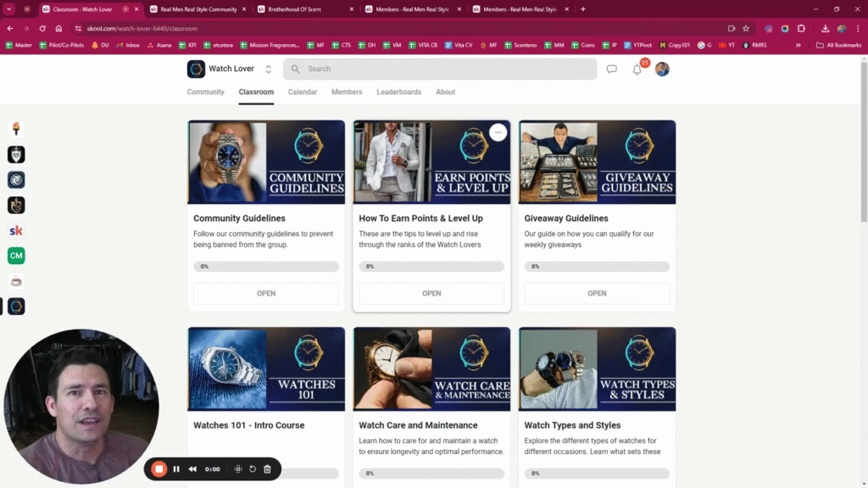Viewport: 868px width, 488px height.
Task: Open the Giveaway Guidelines course
Action: (x=597, y=293)
